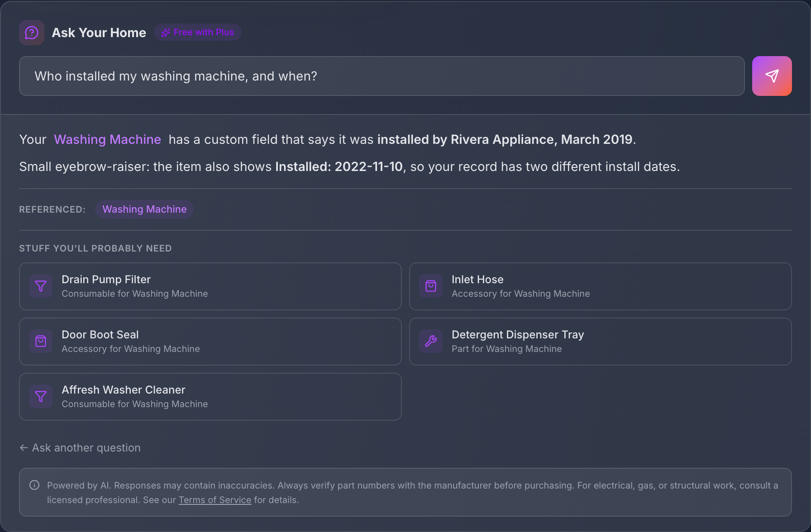Click Ask another question link
The image size is (811, 532).
coord(80,448)
